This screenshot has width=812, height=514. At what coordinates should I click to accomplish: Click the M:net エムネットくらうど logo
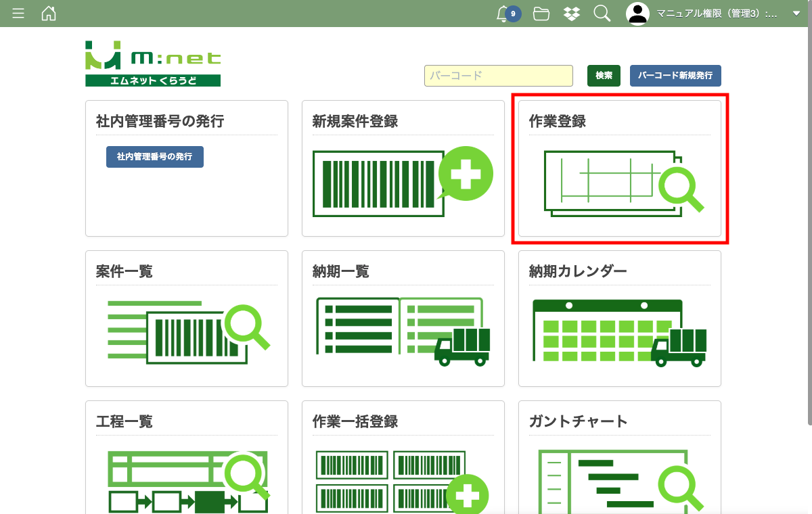(153, 64)
